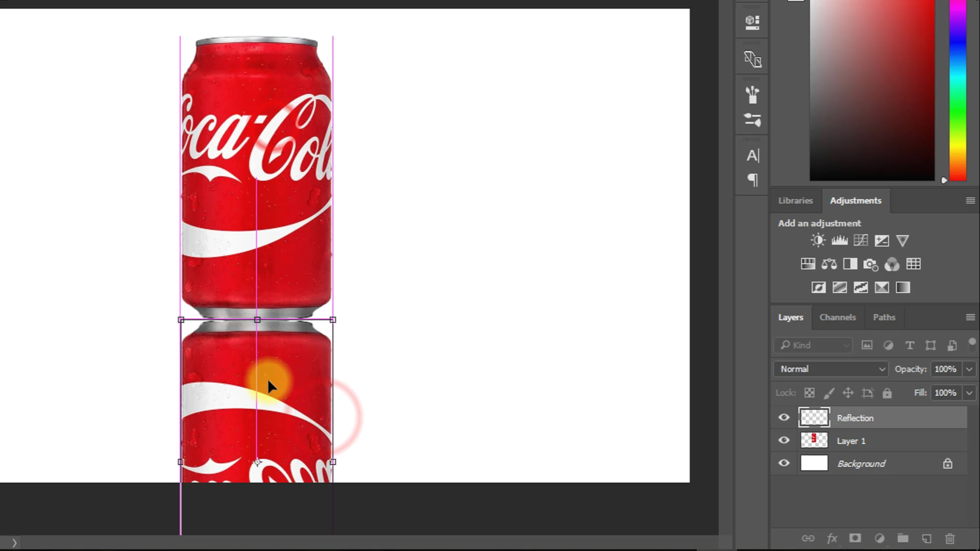Image resolution: width=980 pixels, height=551 pixels.
Task: Open the Adjustments panel menu
Action: click(970, 201)
